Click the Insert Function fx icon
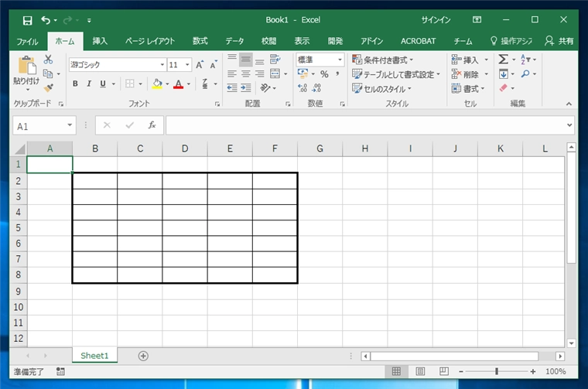This screenshot has width=588, height=389. pos(152,125)
